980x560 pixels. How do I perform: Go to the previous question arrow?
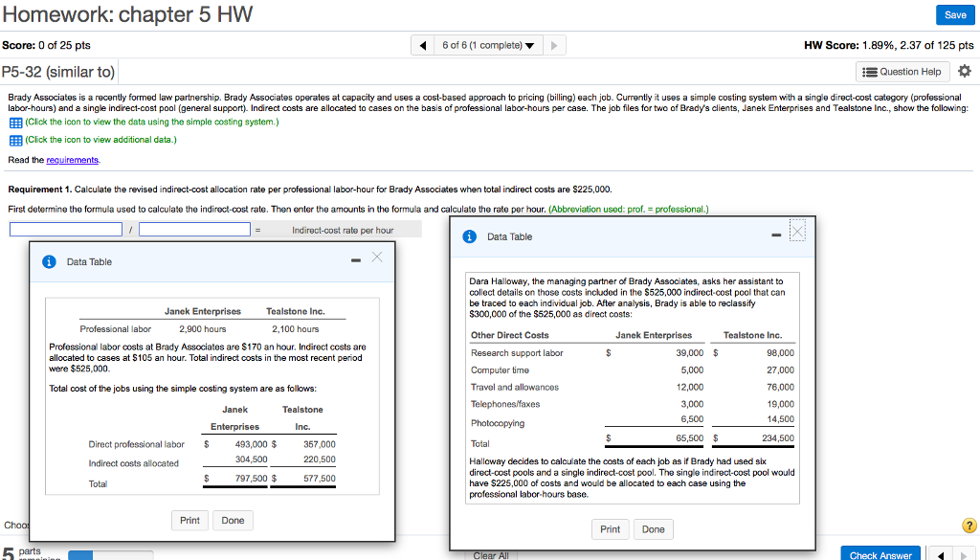coord(424,45)
